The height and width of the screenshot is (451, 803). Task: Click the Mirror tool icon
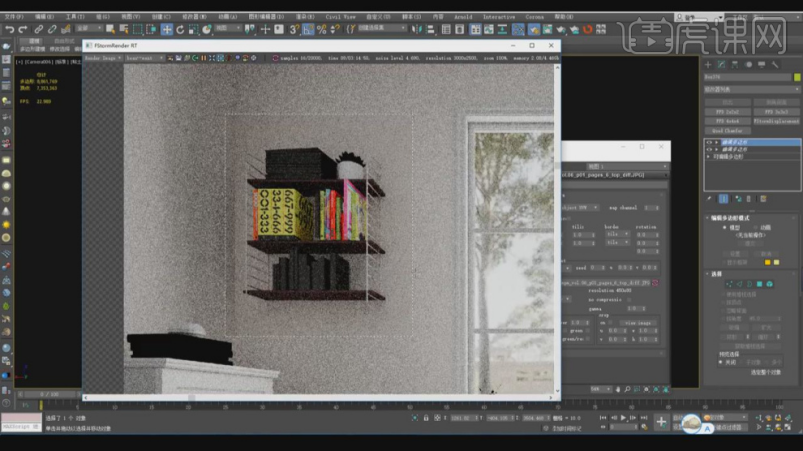417,29
